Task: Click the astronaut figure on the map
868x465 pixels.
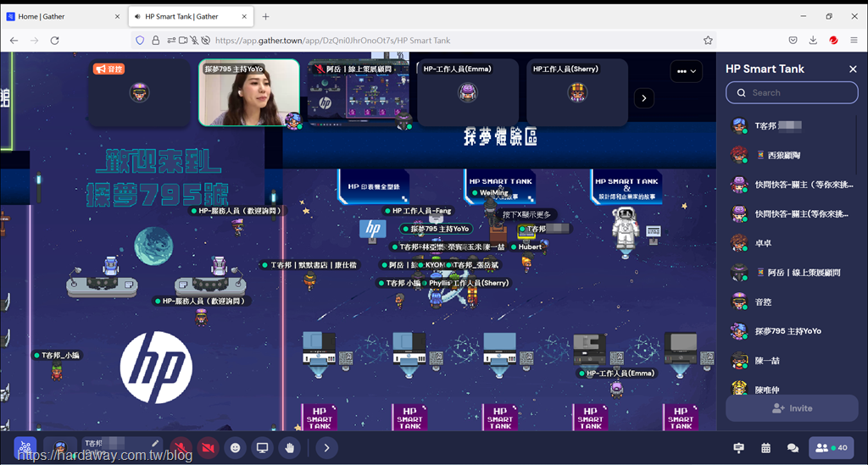Action: click(626, 229)
